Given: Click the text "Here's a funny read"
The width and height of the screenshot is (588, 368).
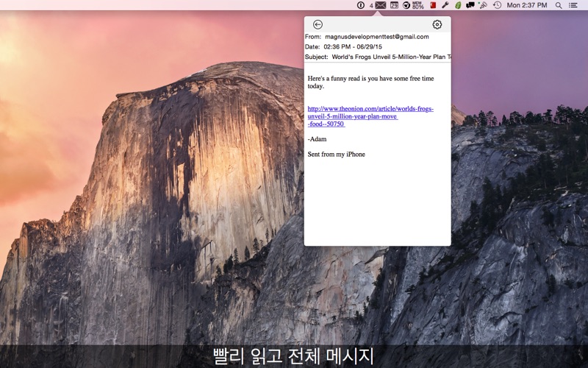Looking at the screenshot, I should 334,79.
